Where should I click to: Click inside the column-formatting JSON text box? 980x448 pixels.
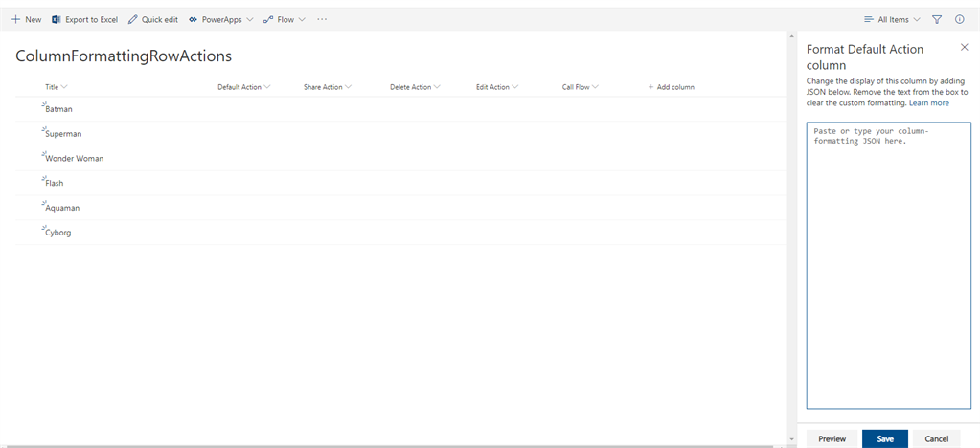pos(890,268)
